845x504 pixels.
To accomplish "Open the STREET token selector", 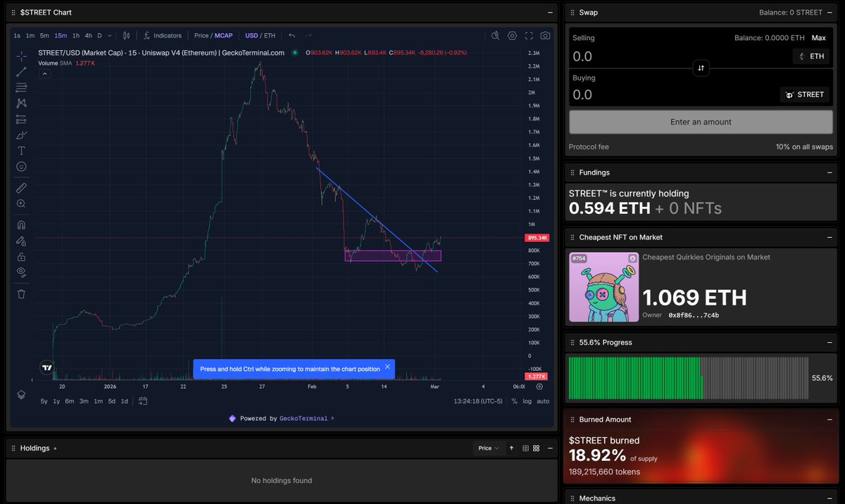I will tap(804, 94).
